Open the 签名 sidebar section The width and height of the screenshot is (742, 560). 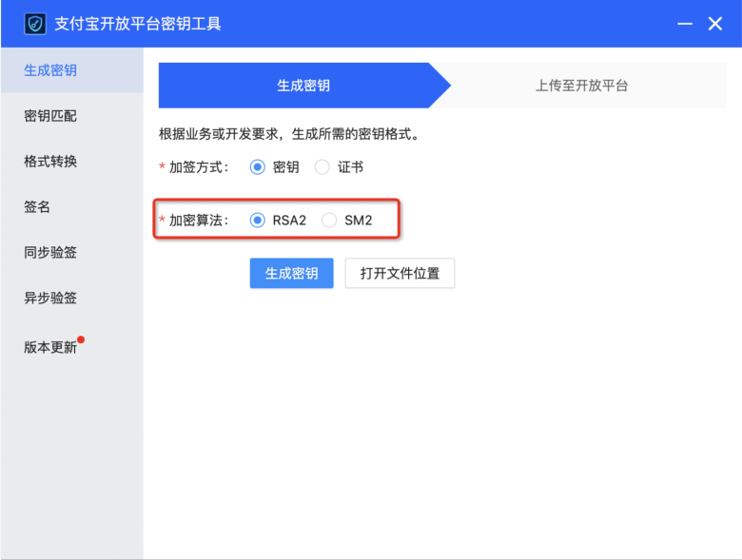coord(37,207)
